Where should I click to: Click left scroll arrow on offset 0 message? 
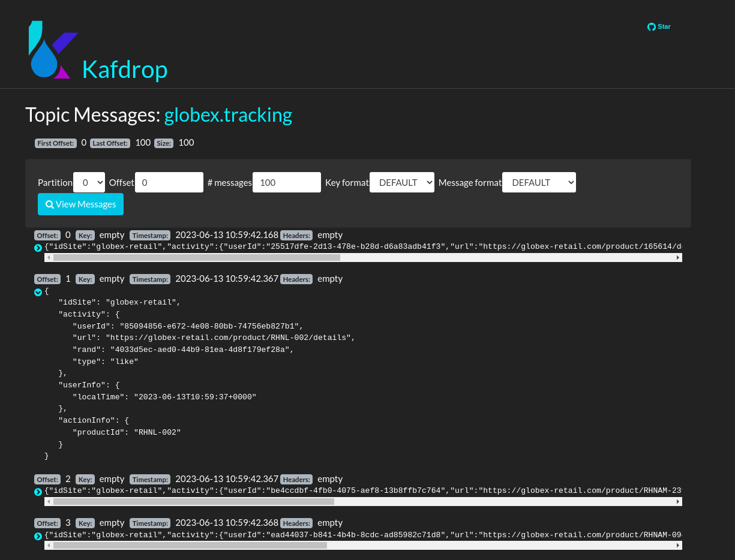tap(49, 257)
